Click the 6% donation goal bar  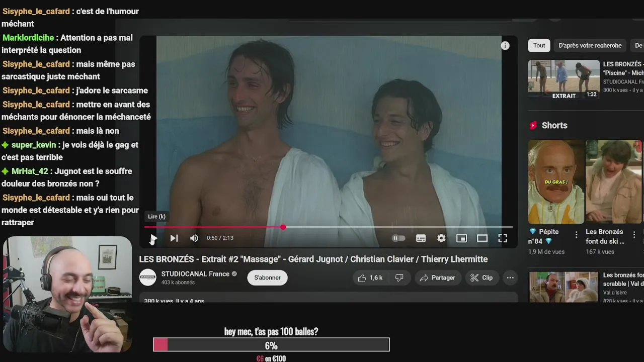tap(271, 345)
